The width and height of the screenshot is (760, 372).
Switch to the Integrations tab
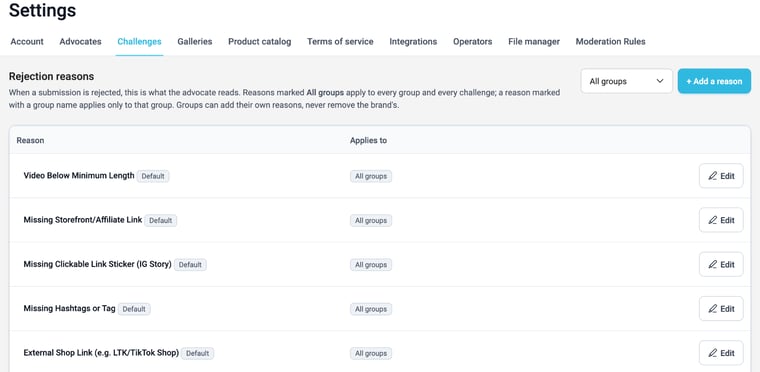[x=413, y=42]
